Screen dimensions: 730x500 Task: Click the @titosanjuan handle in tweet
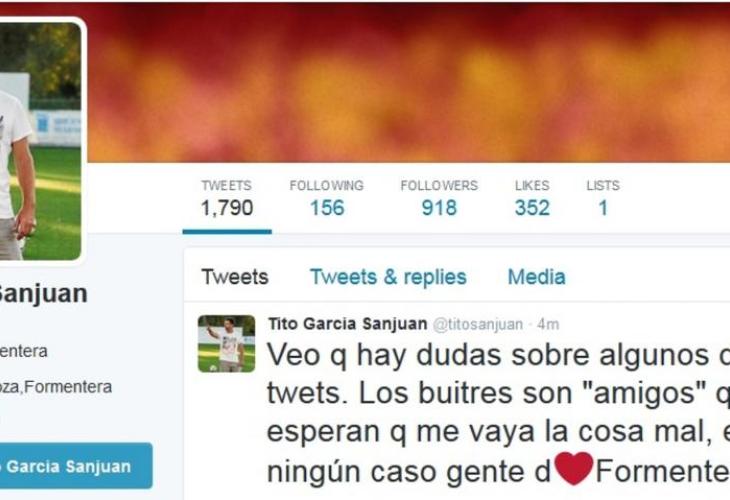click(x=478, y=324)
